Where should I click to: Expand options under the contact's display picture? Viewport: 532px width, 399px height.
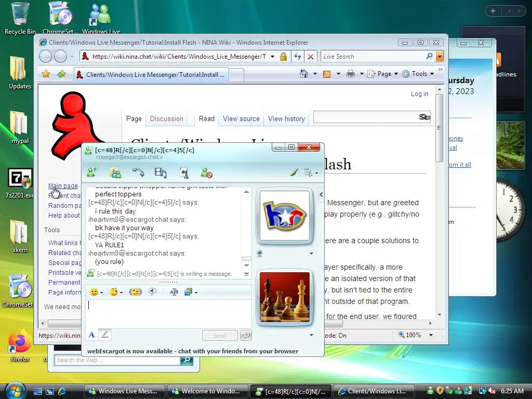click(311, 254)
